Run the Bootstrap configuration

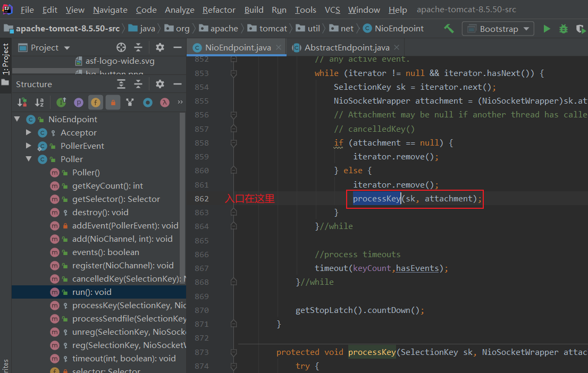click(x=547, y=29)
